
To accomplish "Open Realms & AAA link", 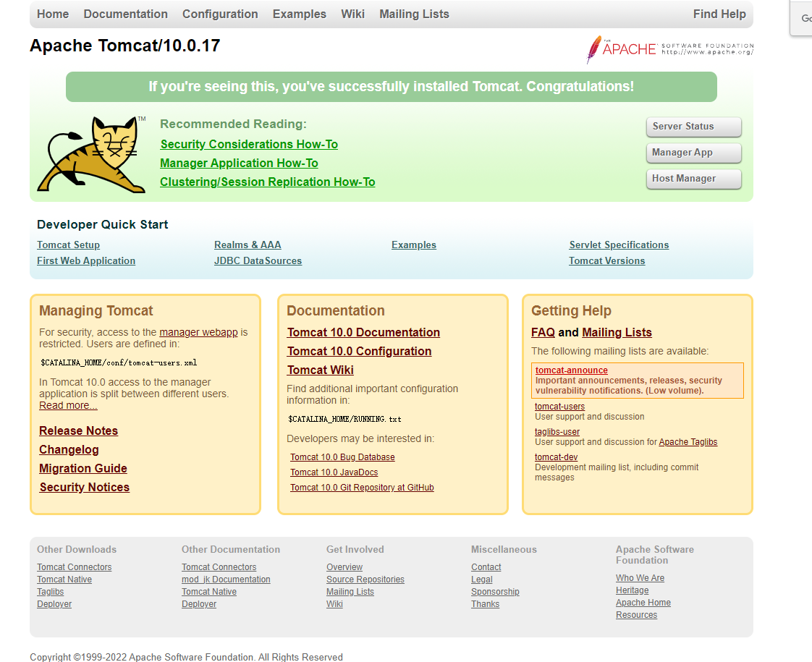I will pos(248,245).
